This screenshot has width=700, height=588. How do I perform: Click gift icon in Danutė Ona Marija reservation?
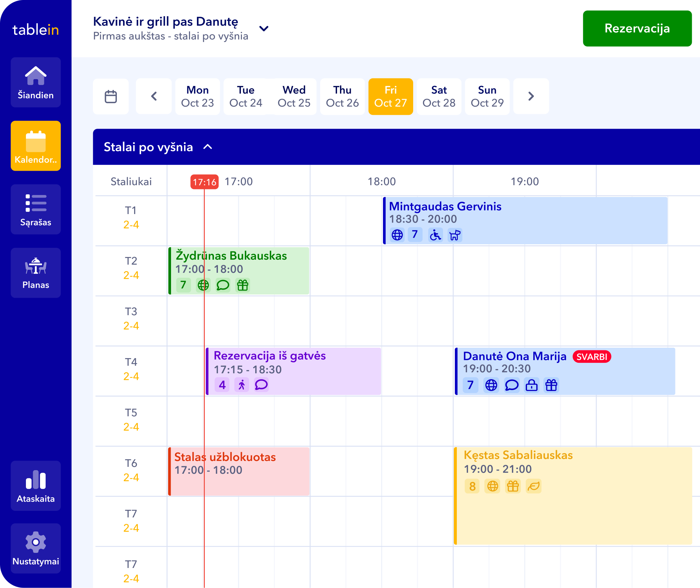(551, 385)
